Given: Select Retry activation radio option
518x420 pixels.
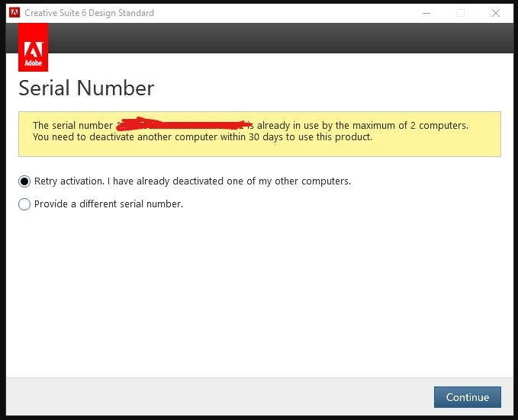Looking at the screenshot, I should 24,181.
